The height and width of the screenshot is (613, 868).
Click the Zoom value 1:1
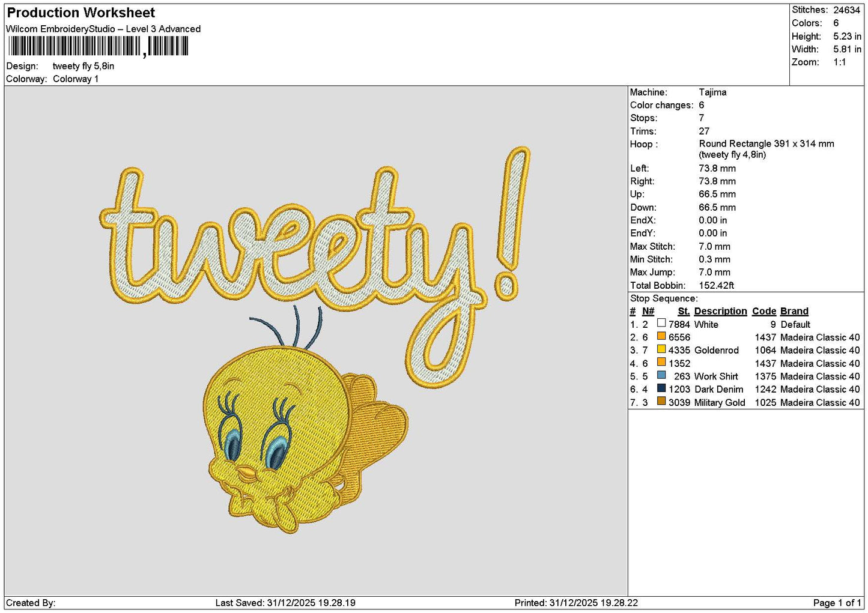point(840,62)
